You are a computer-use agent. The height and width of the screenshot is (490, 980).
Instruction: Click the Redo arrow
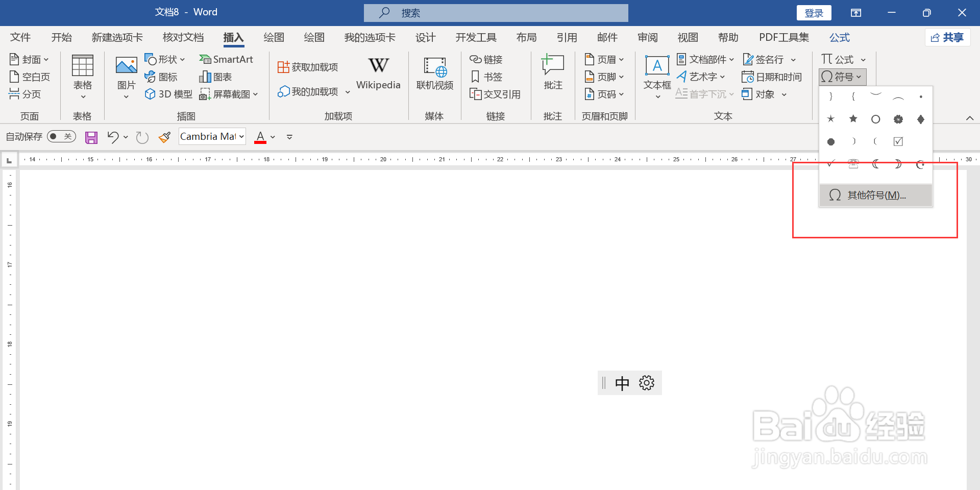coord(142,137)
